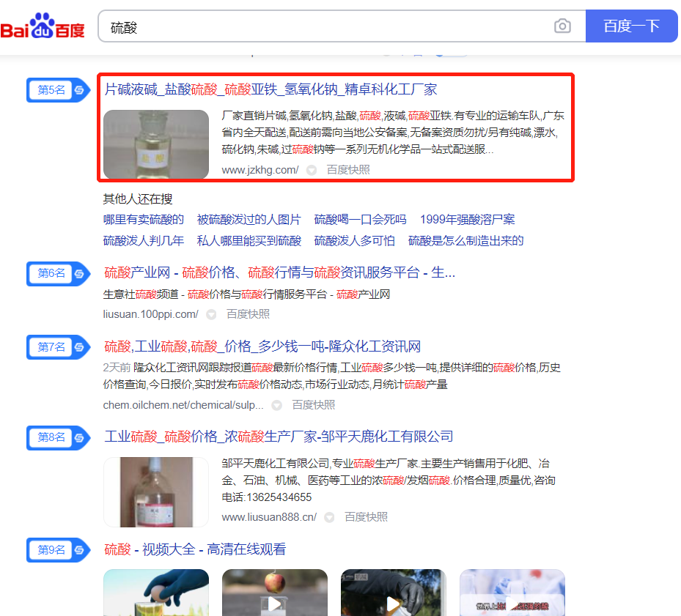Search related query 被硫酸泼过的人图片
This screenshot has height=616, width=681.
pos(249,220)
